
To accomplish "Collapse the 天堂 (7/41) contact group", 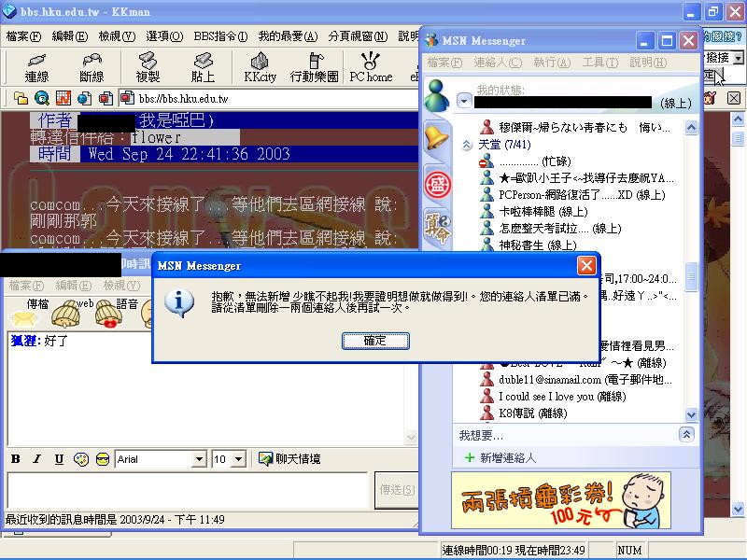I will pyautogui.click(x=466, y=145).
